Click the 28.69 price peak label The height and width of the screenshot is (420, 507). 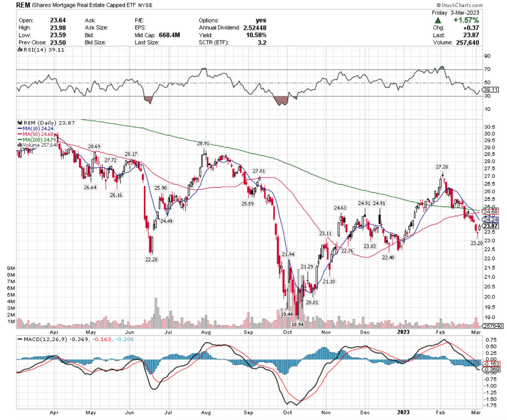point(94,147)
